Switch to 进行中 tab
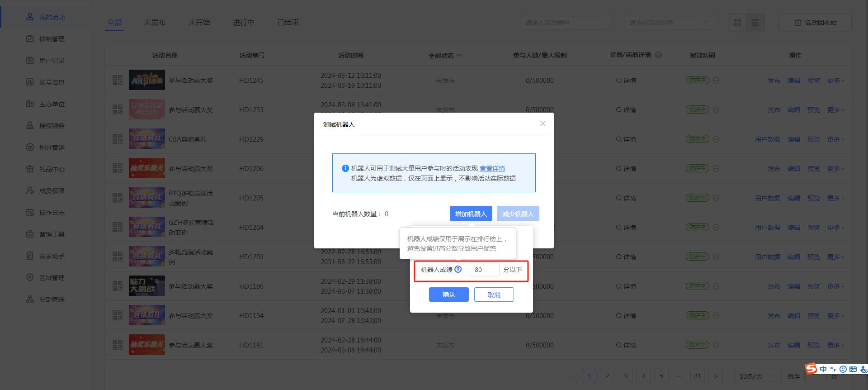This screenshot has width=868, height=390. 243,22
